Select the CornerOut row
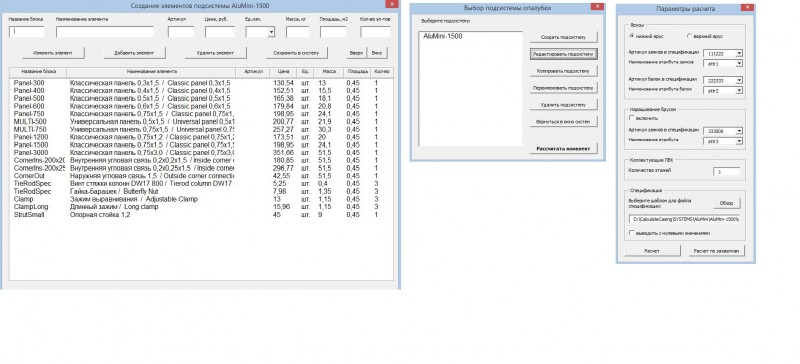The height and width of the screenshot is (364, 800). click(x=202, y=176)
